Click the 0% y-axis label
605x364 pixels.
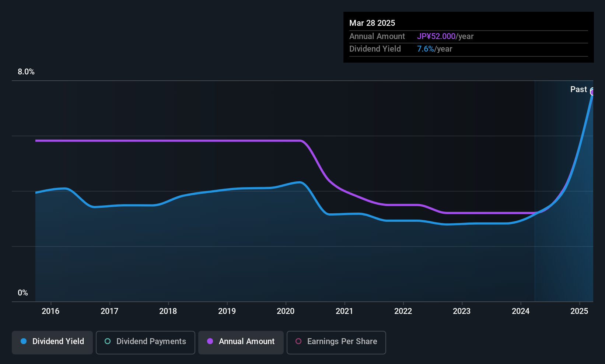point(23,293)
